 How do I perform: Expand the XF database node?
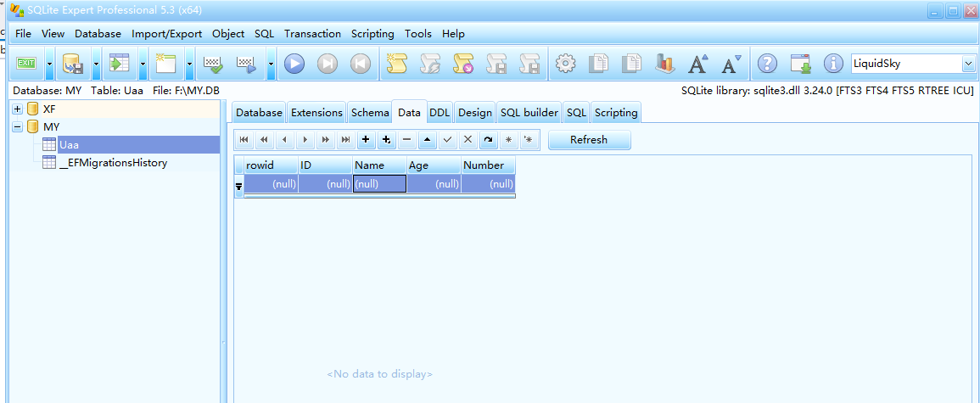pos(18,109)
